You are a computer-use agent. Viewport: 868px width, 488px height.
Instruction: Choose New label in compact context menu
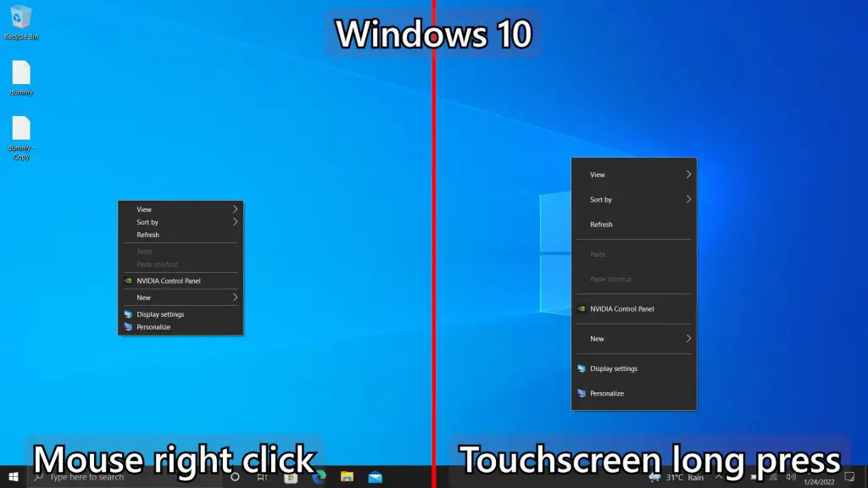coord(143,297)
